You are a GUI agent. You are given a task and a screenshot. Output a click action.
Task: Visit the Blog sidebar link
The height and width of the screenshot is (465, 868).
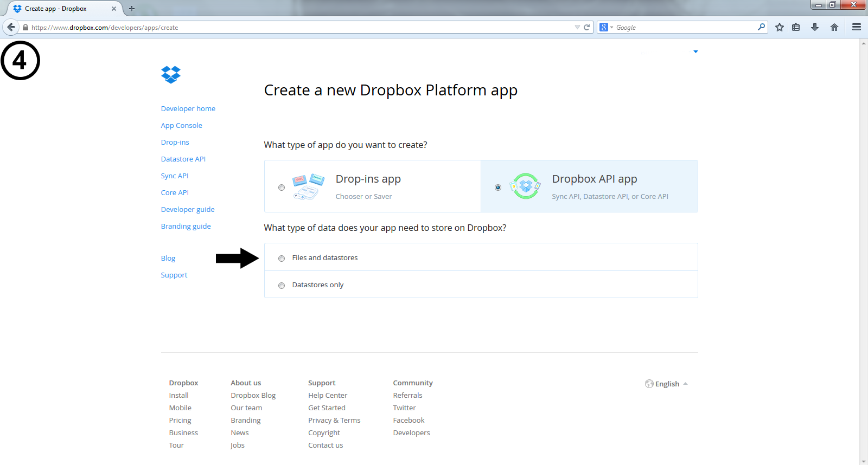(x=168, y=258)
